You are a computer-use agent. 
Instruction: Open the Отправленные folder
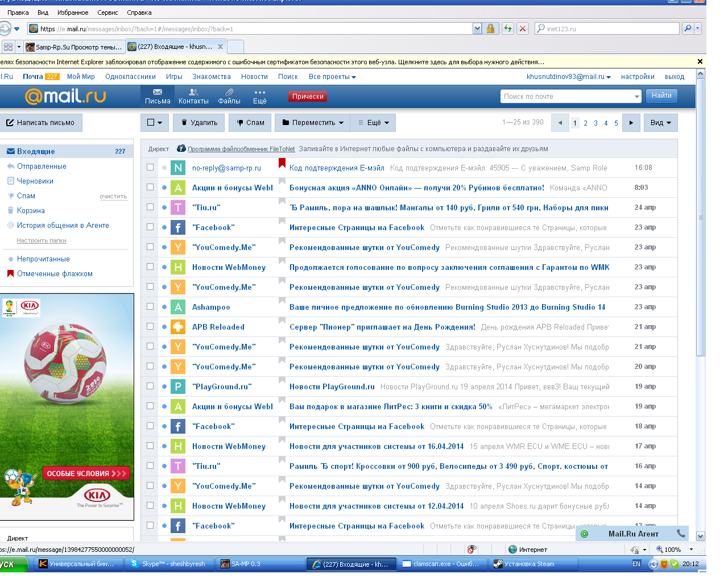coord(42,166)
